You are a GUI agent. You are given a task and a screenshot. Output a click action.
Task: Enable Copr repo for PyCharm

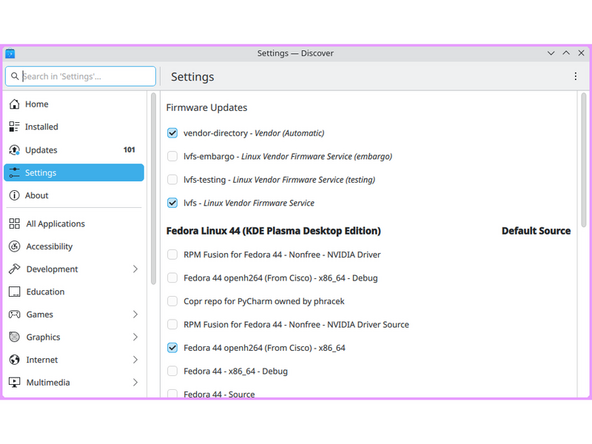172,301
